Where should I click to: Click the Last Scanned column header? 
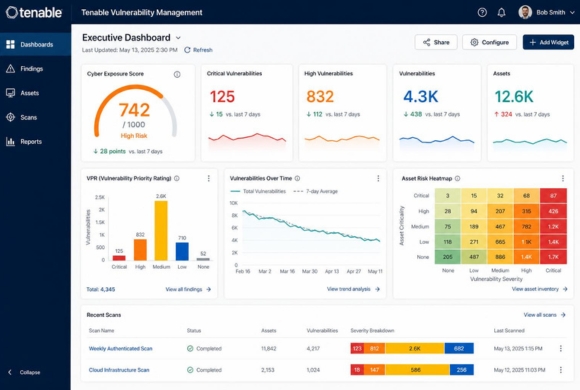pyautogui.click(x=509, y=331)
